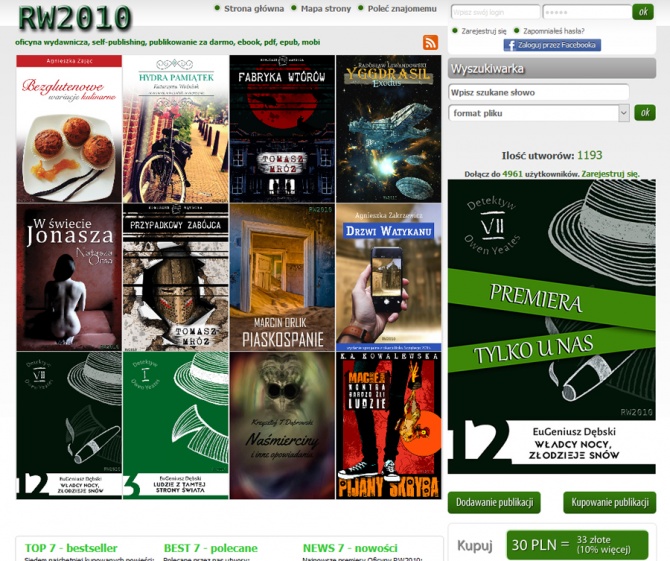Open Piaskospanie book cover

tap(282, 277)
